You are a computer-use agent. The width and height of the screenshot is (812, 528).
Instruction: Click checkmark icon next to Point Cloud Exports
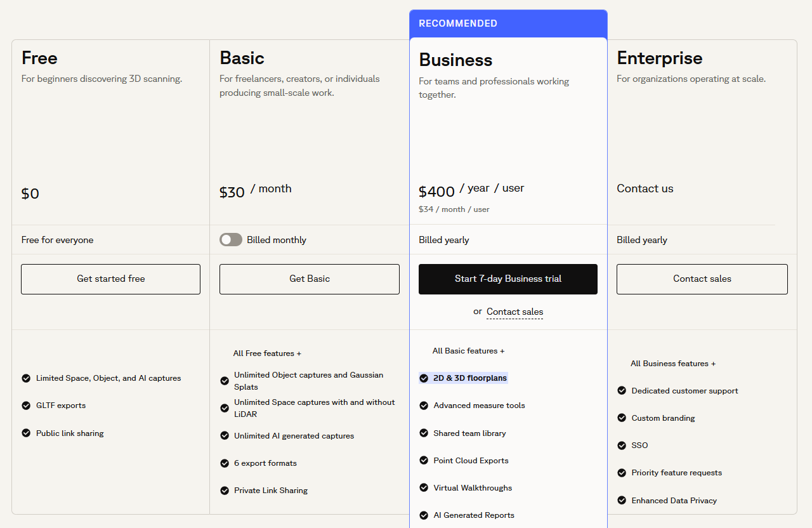click(424, 461)
